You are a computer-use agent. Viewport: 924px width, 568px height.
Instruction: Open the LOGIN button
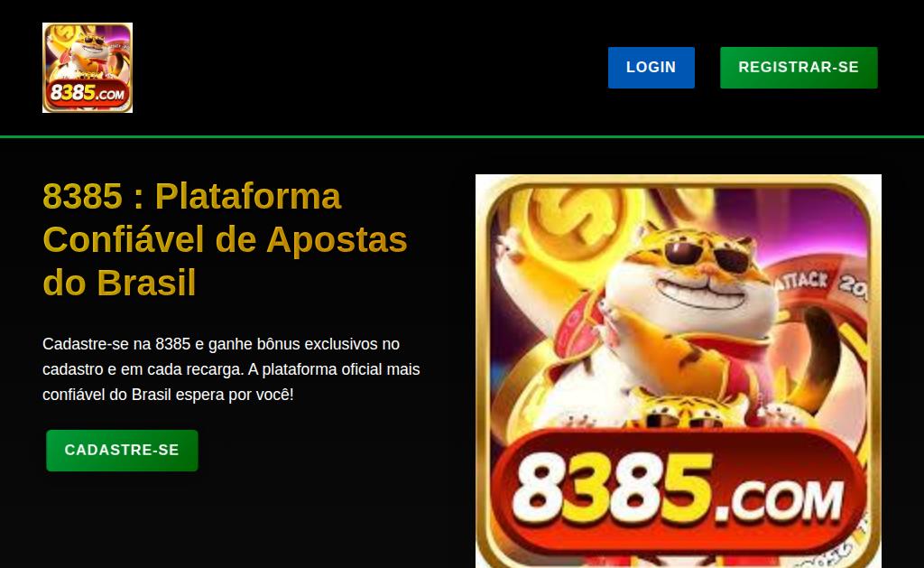pos(651,67)
